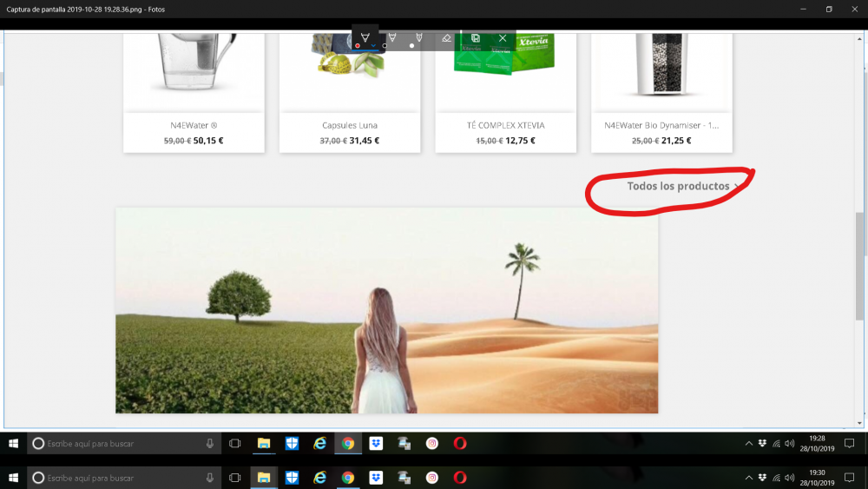Viewport: 868px width, 489px height.
Task: Open Instagram in the 19:30 taskbar
Action: (x=431, y=478)
